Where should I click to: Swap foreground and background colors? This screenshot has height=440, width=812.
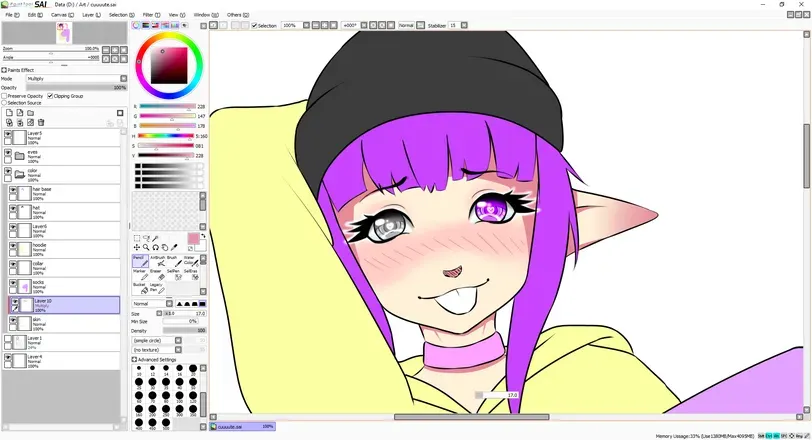point(203,236)
